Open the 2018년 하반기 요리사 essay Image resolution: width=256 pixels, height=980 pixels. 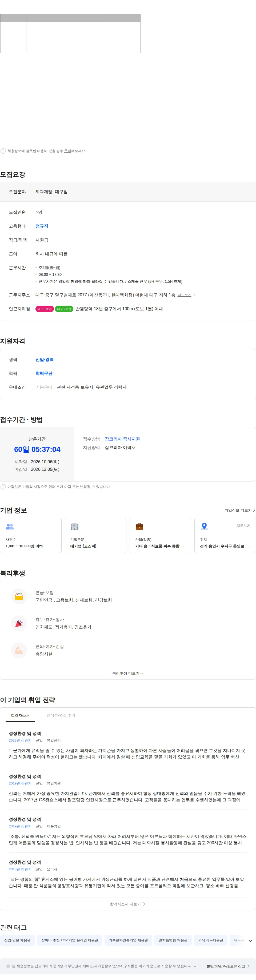click(128, 874)
